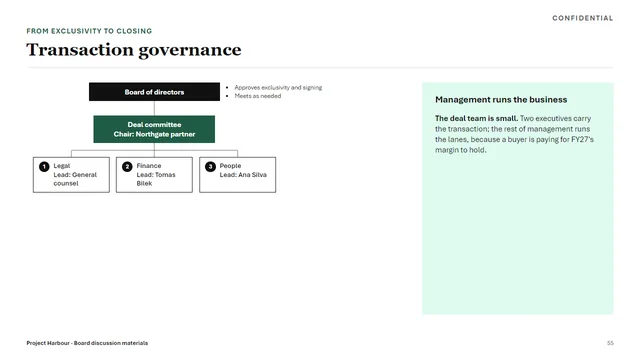Click 'Lead: General counsel' text

pyautogui.click(x=75, y=179)
